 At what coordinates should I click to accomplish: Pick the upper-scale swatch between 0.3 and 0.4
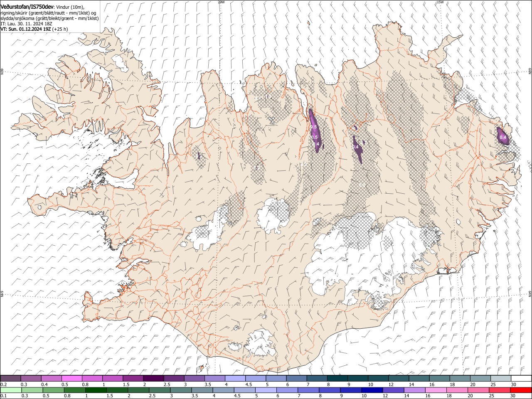31,379
